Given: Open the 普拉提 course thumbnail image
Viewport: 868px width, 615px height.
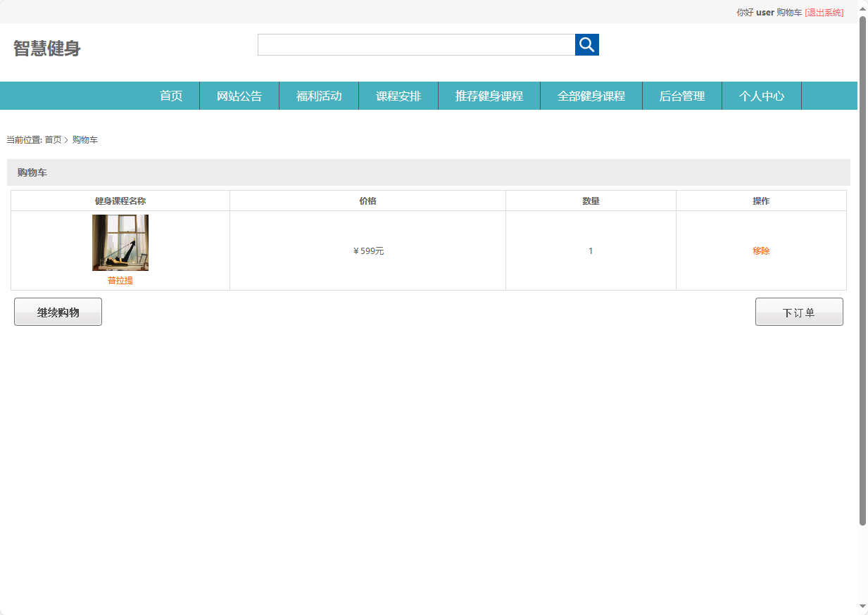Looking at the screenshot, I should (120, 243).
